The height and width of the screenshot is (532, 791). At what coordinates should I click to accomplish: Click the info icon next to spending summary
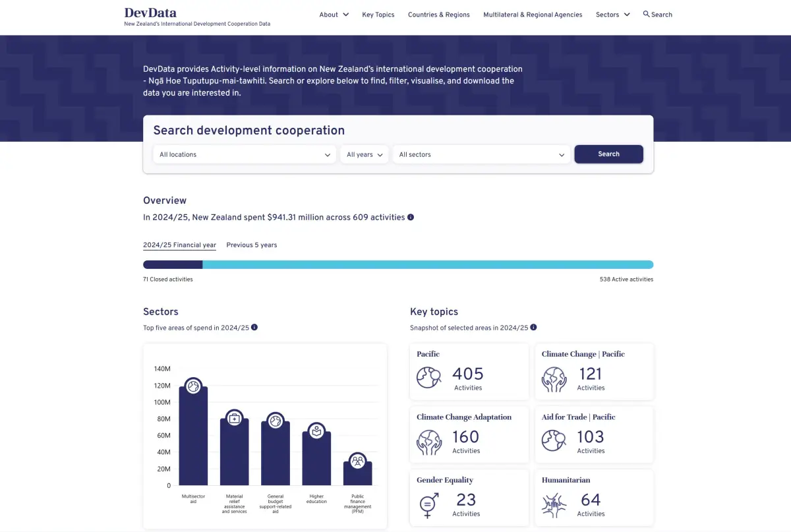(x=411, y=217)
